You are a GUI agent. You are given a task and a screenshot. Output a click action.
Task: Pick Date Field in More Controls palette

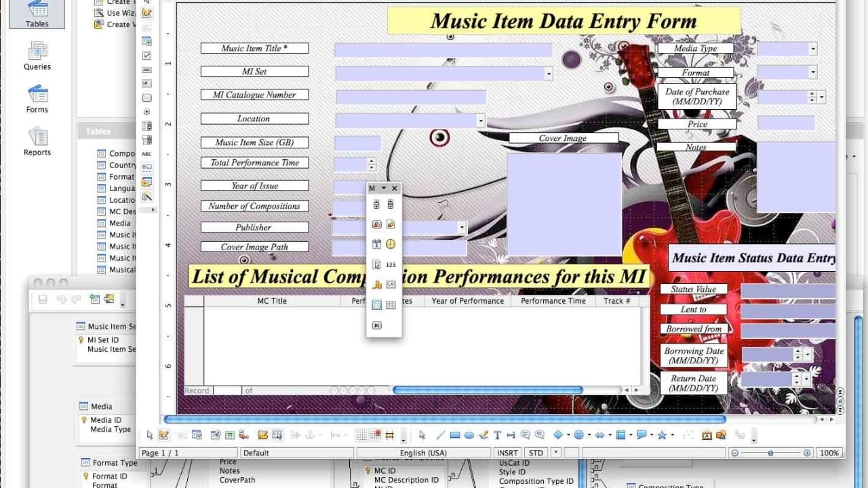click(376, 244)
